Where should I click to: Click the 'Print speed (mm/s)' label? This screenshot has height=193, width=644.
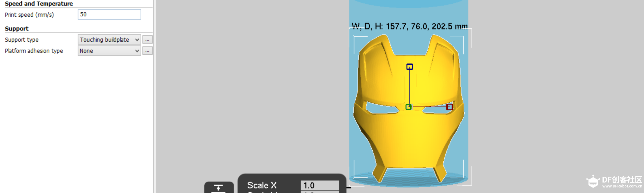29,15
